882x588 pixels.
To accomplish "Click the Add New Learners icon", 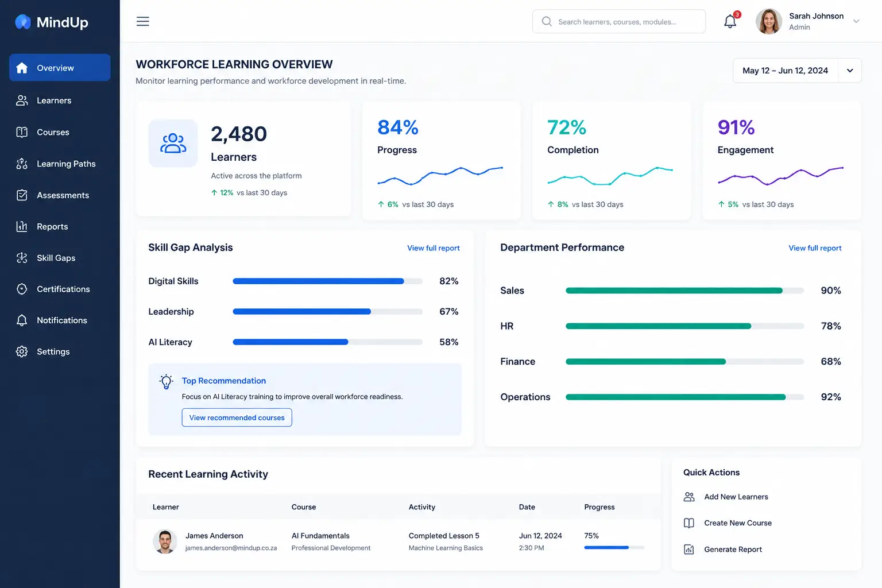I will [x=689, y=497].
